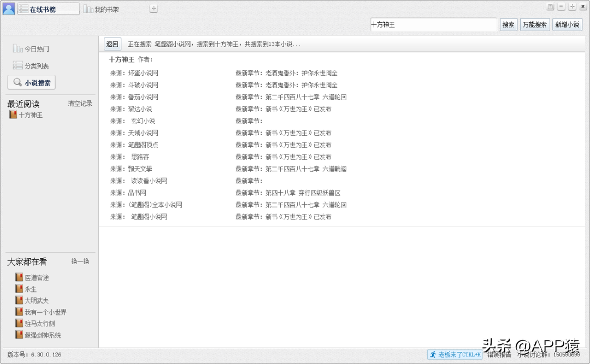This screenshot has width=590, height=364.
Task: Open source 笔趣阁顶点
Action: pos(143,145)
